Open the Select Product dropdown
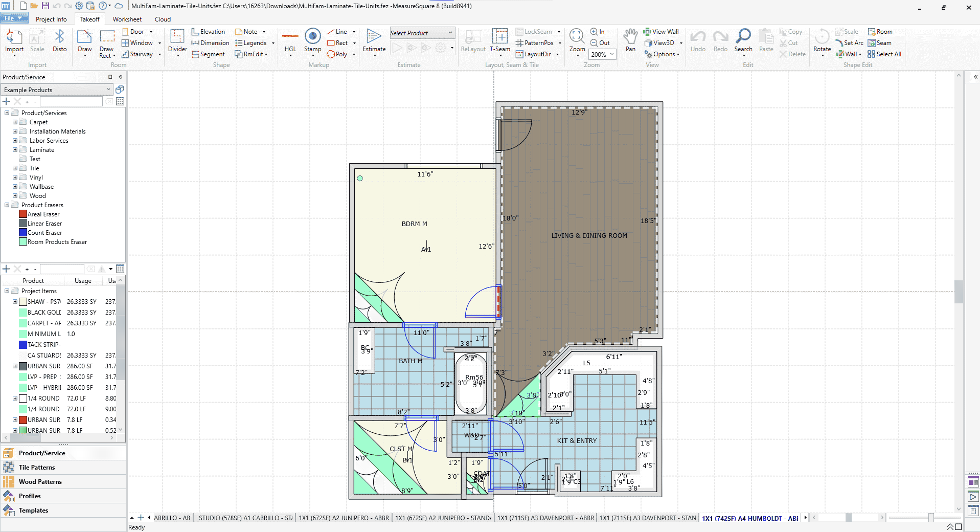980x532 pixels. tap(422, 33)
